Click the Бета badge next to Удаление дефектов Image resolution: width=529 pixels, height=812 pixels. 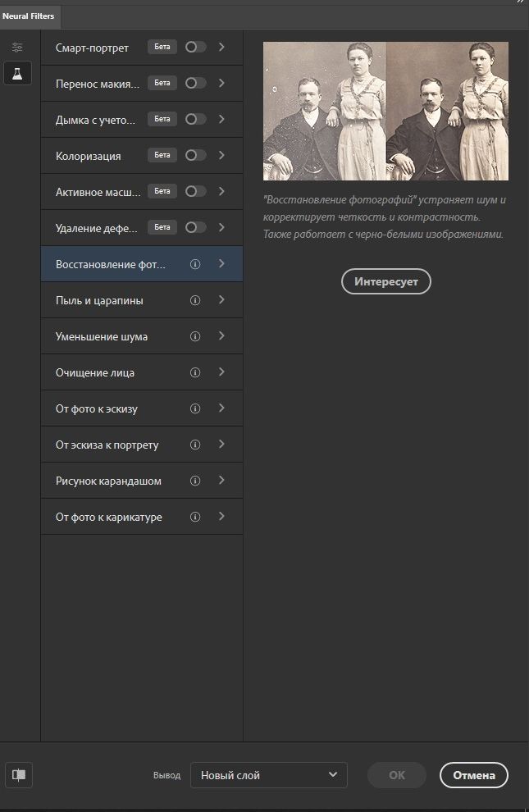click(x=162, y=227)
